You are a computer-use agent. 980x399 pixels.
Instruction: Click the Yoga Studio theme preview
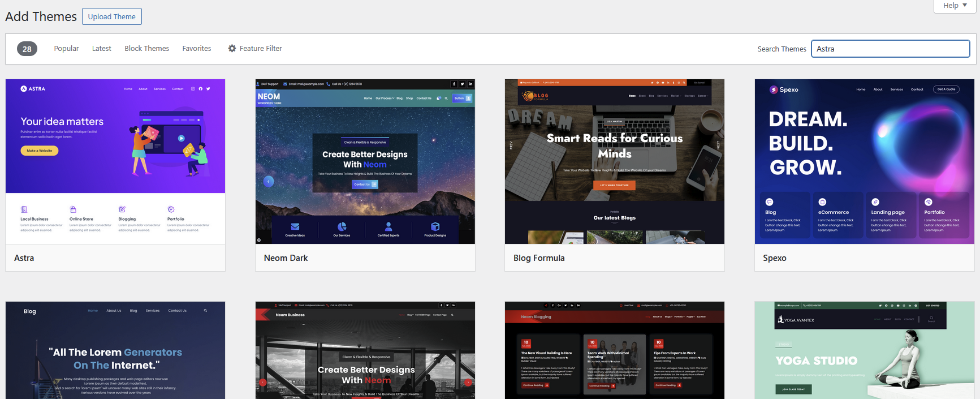[x=864, y=350]
